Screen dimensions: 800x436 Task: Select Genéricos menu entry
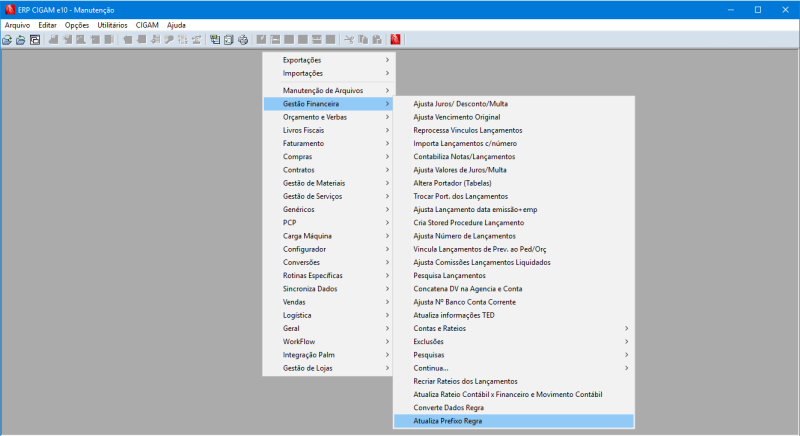coord(328,210)
